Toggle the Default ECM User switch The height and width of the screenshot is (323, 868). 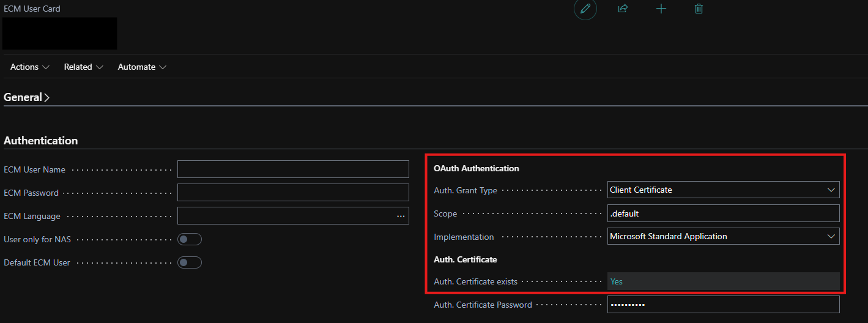pyautogui.click(x=189, y=262)
